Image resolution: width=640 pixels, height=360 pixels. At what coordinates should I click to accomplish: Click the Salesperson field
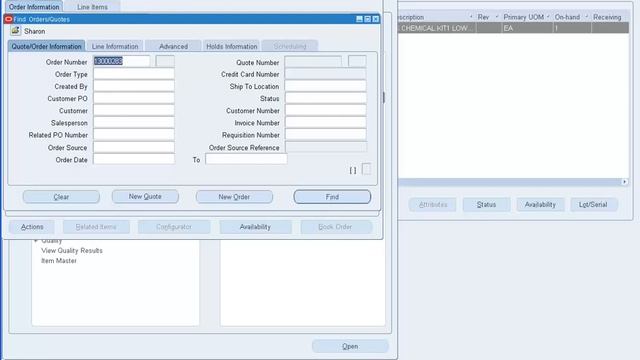134,122
